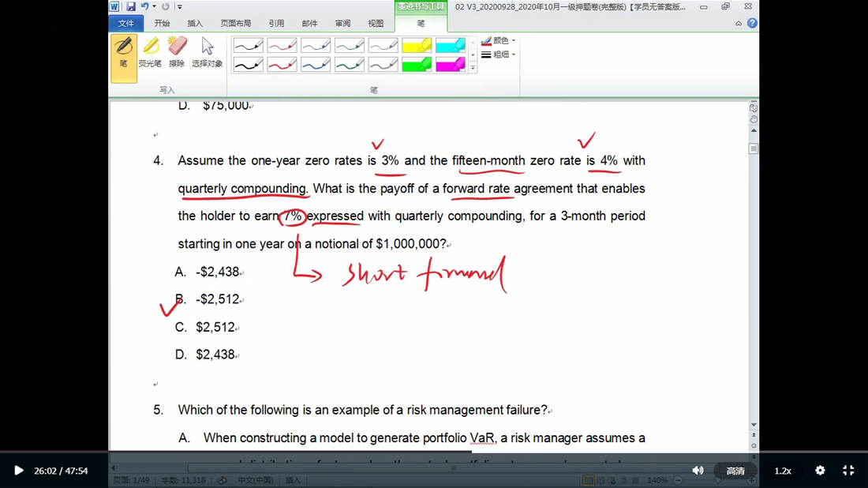Click the Save icon in quick access toolbar
868x488 pixels.
(131, 6)
